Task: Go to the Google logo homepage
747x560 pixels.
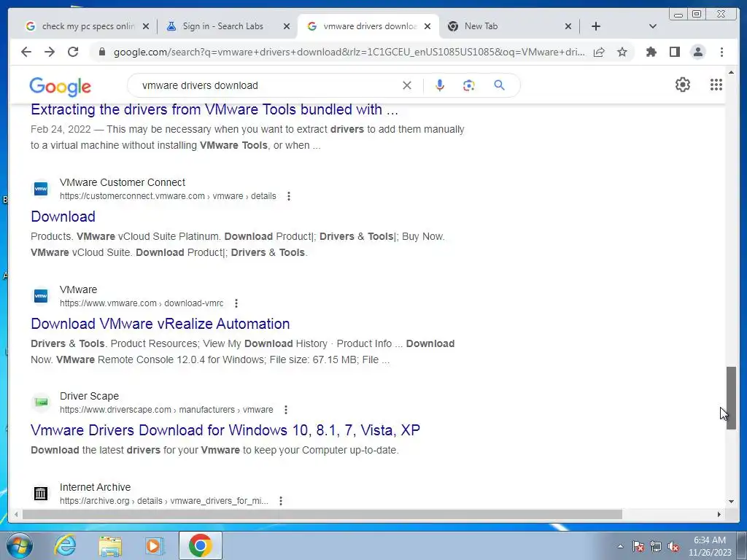Action: [x=60, y=86]
